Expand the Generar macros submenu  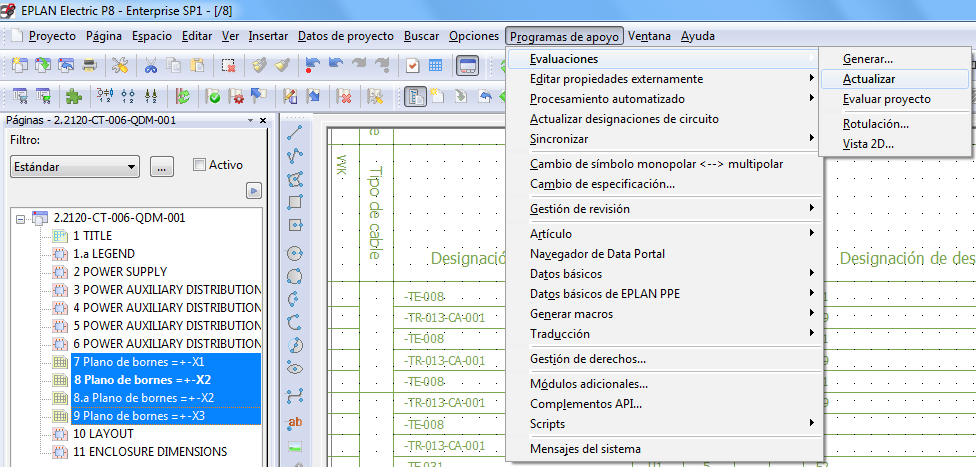tap(664, 314)
